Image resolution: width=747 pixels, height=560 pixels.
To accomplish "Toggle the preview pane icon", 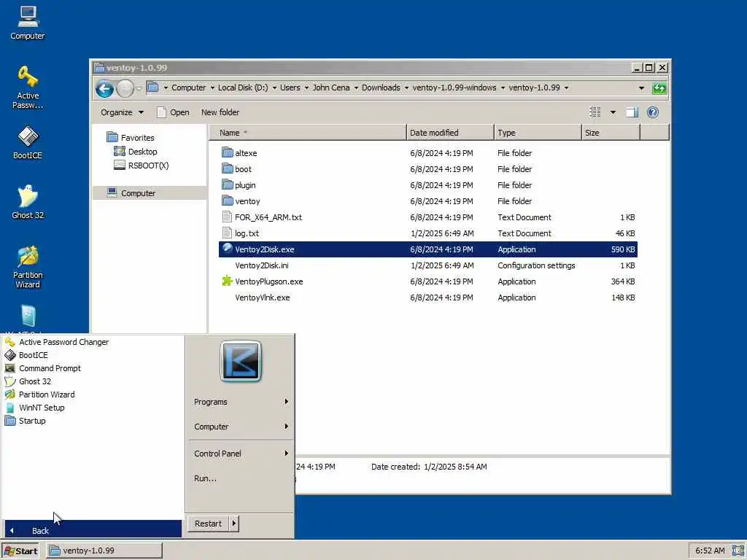I will coord(632,112).
